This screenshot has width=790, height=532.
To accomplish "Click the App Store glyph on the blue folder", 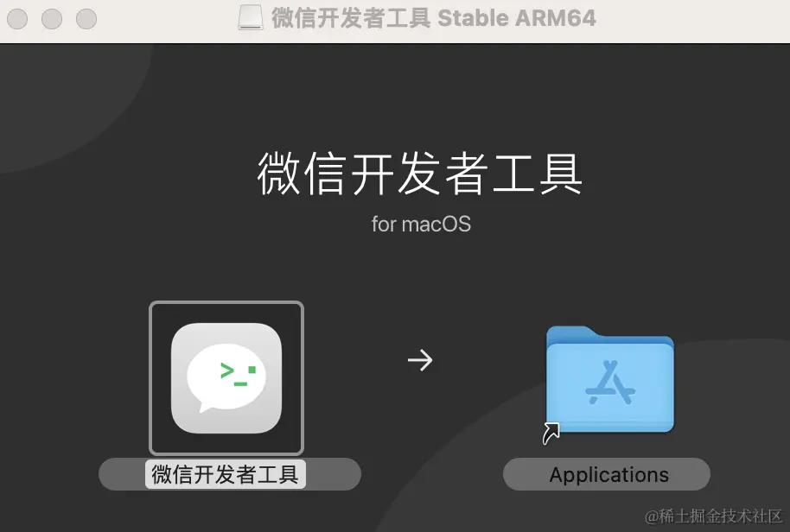I will click(610, 382).
